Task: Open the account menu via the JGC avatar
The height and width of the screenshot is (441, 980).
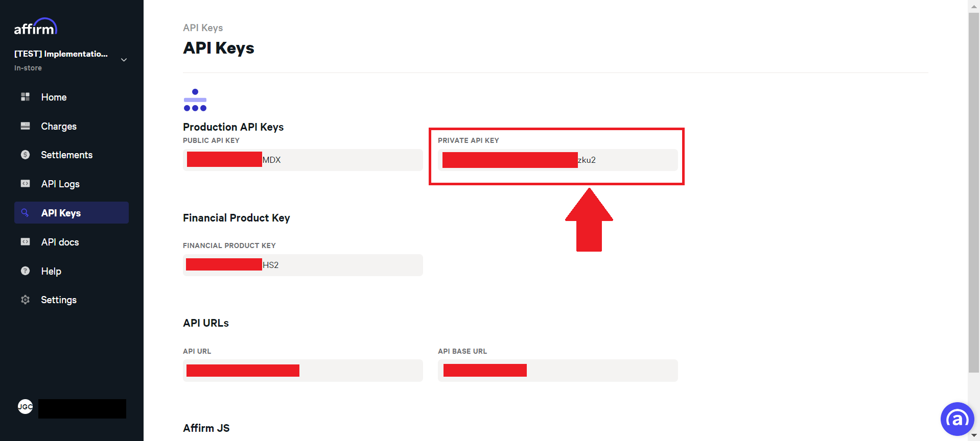Action: 25,406
